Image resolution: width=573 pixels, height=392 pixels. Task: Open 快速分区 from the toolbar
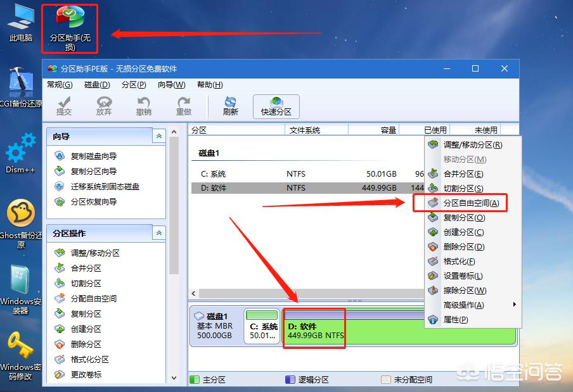275,106
